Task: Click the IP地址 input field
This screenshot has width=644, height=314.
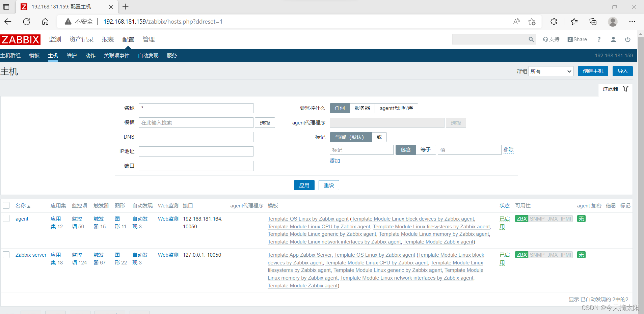Action: coord(196,151)
